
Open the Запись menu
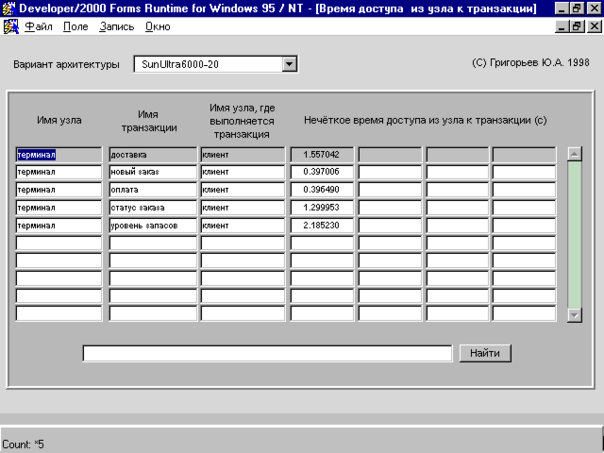click(x=117, y=27)
